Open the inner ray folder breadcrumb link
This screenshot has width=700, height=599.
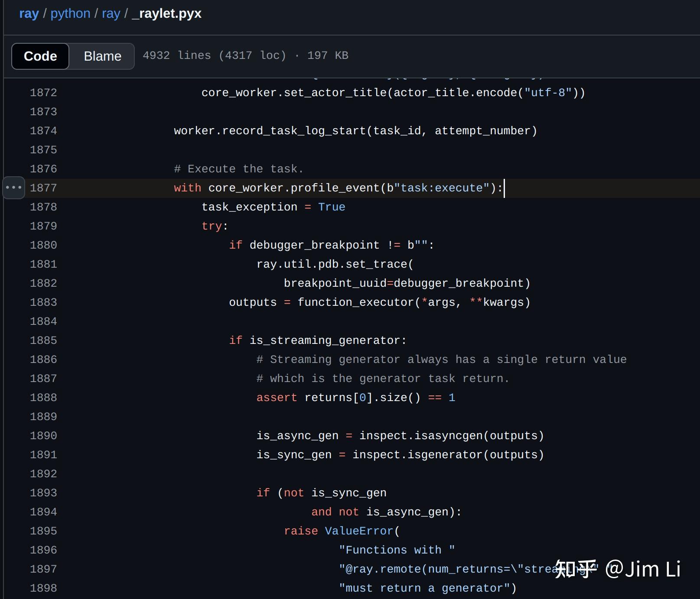coord(111,13)
